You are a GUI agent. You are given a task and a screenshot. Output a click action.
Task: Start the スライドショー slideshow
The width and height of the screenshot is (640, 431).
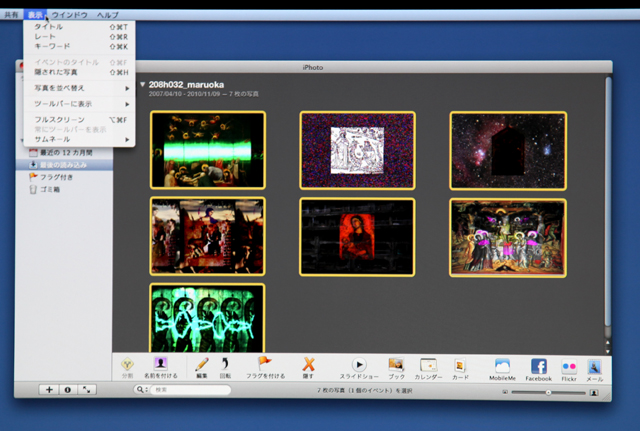click(359, 364)
